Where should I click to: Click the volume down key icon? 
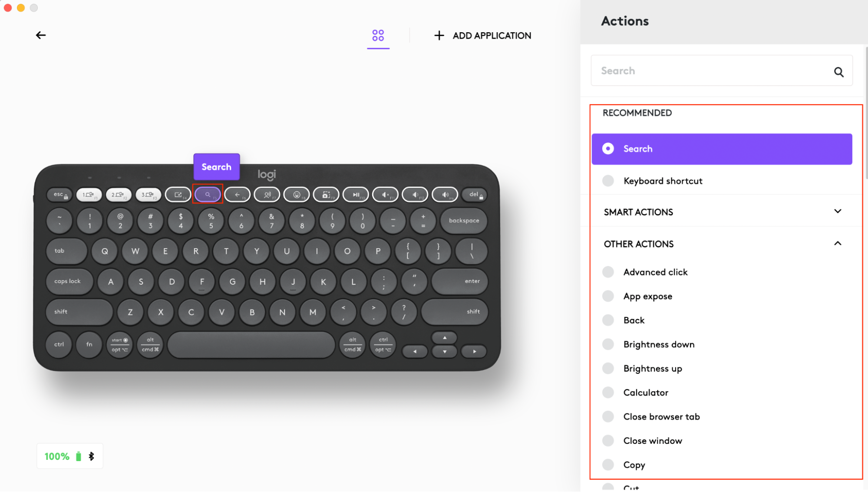click(x=415, y=194)
